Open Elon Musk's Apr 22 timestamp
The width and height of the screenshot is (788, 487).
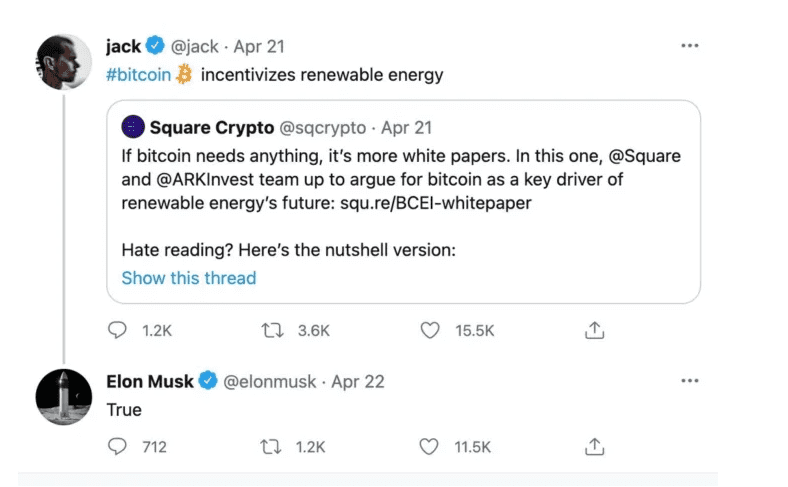point(358,382)
